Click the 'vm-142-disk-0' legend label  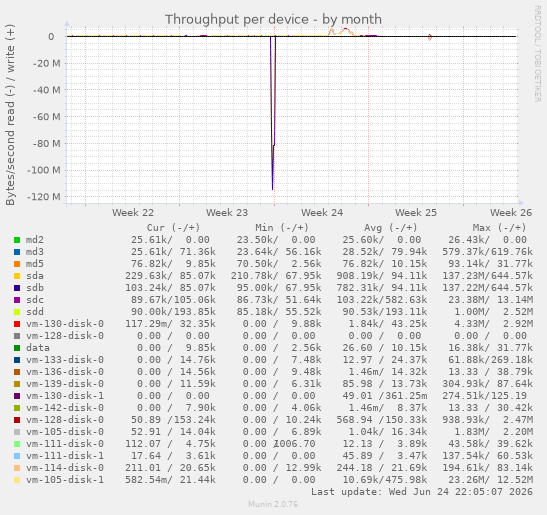[65, 408]
